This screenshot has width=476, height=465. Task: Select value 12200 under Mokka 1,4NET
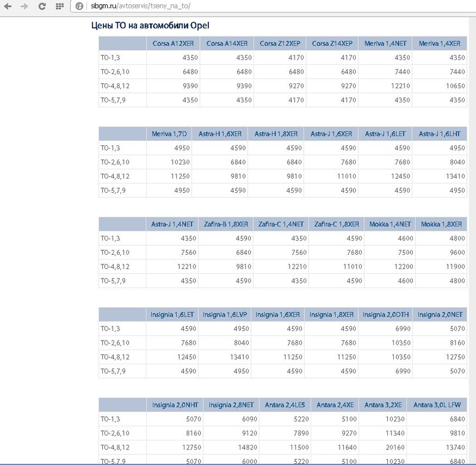click(403, 267)
